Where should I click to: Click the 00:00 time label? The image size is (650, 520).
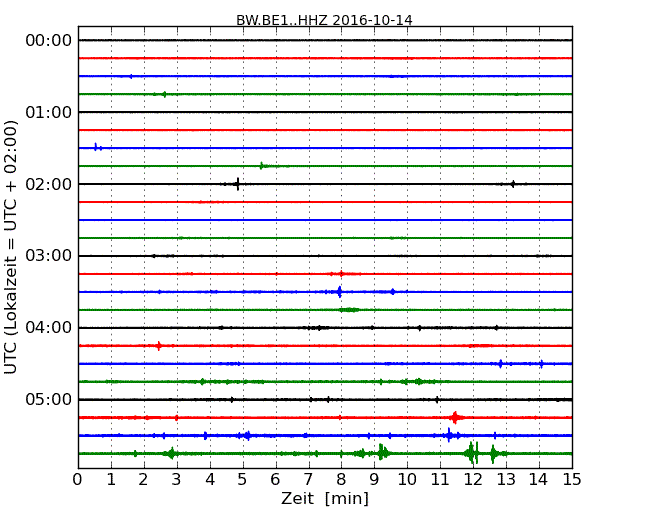click(49, 41)
